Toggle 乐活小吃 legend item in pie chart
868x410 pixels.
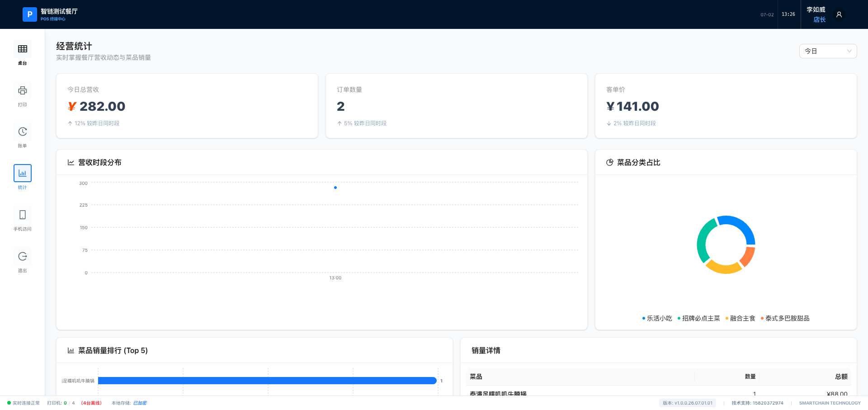click(657, 318)
